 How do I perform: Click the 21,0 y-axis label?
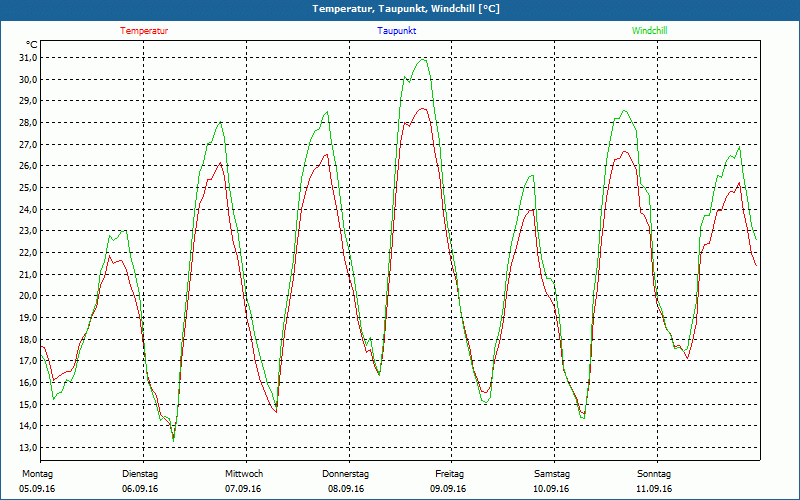point(28,274)
